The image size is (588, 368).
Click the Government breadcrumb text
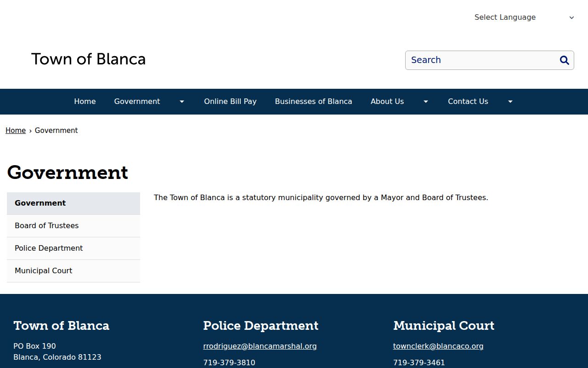pos(57,131)
